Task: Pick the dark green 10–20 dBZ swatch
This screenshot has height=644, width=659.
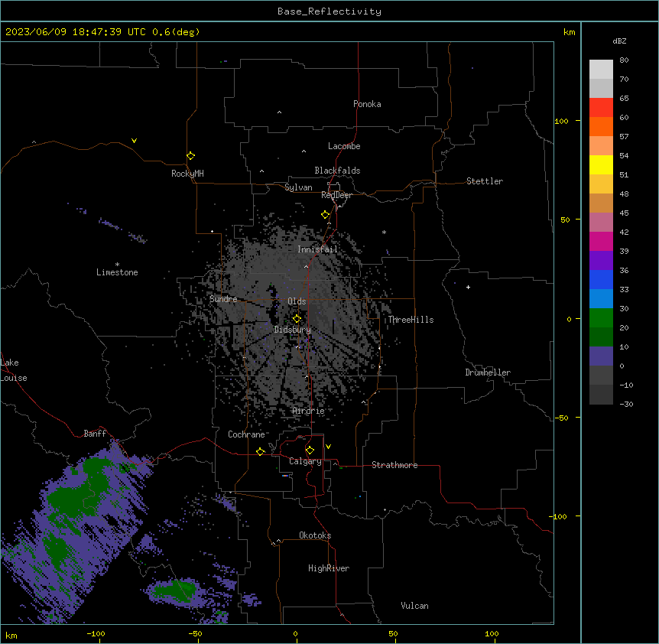Action: [x=601, y=337]
